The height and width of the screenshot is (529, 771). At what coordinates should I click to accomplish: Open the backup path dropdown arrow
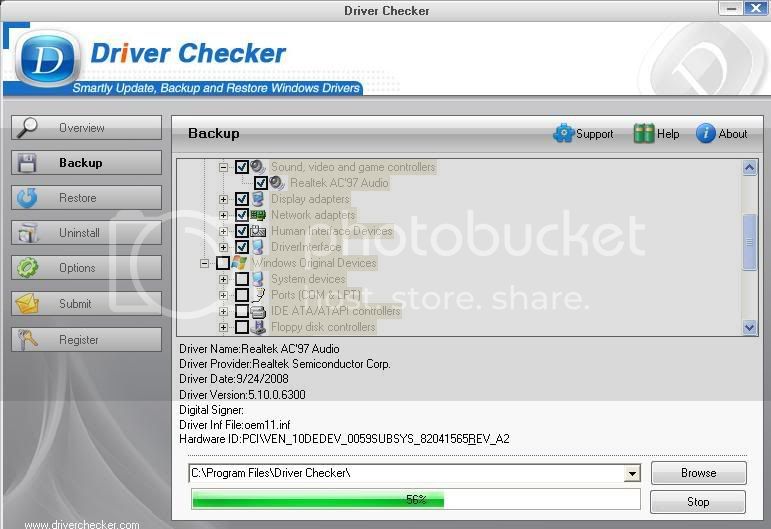(x=632, y=473)
